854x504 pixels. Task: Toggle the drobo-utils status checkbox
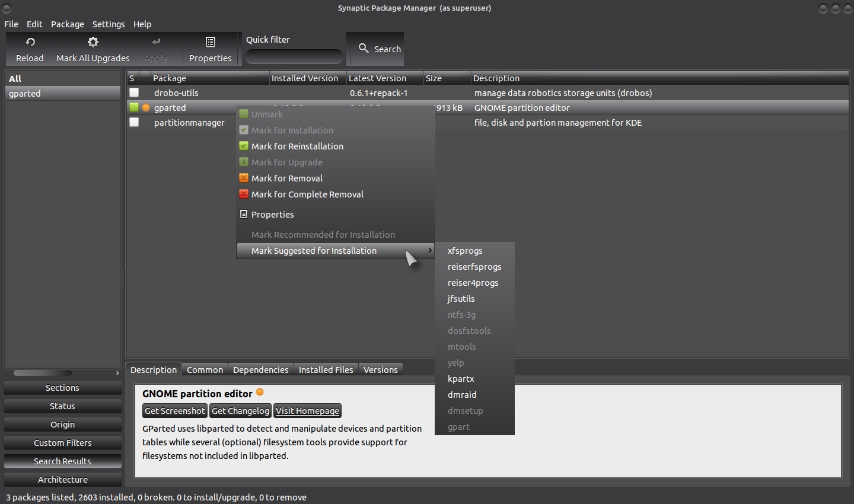pos(134,92)
